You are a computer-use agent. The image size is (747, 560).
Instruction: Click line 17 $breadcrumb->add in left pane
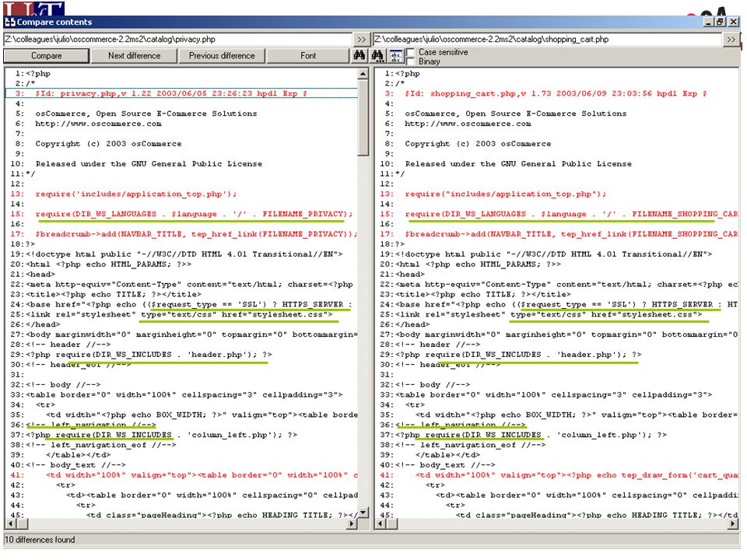click(x=181, y=234)
